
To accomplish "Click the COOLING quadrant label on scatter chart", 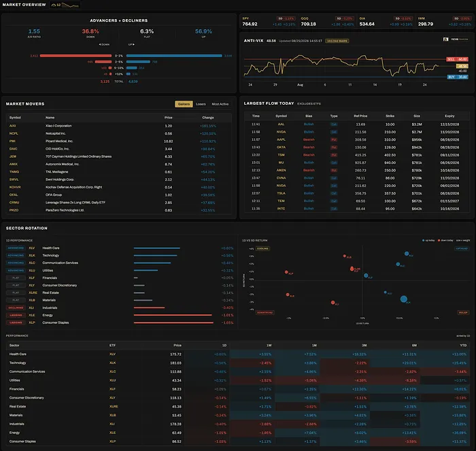I will pos(262,249).
